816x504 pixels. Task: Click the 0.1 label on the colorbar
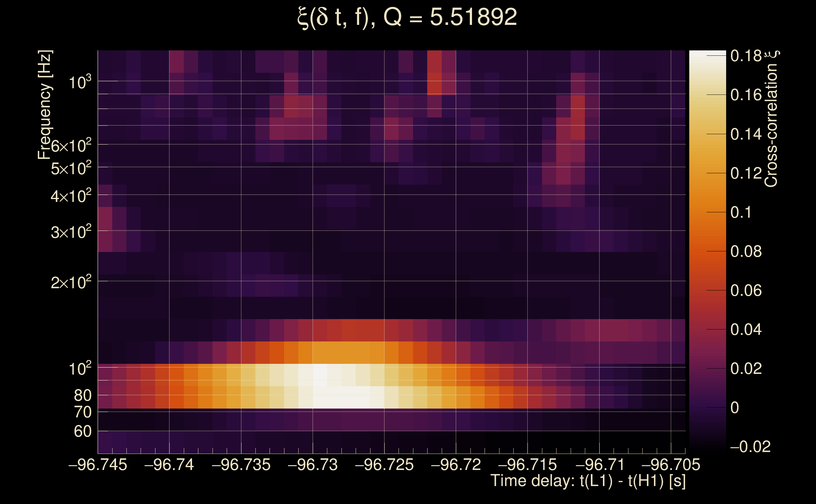pos(741,212)
